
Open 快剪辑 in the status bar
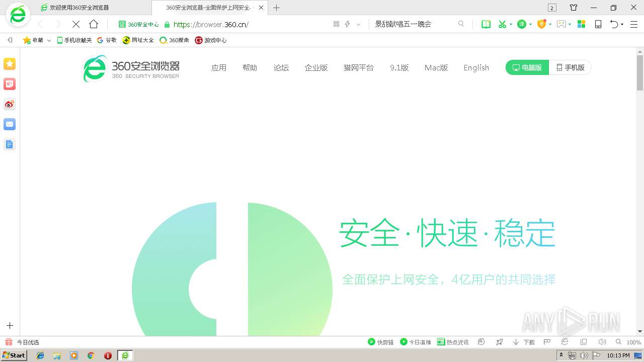point(381,342)
